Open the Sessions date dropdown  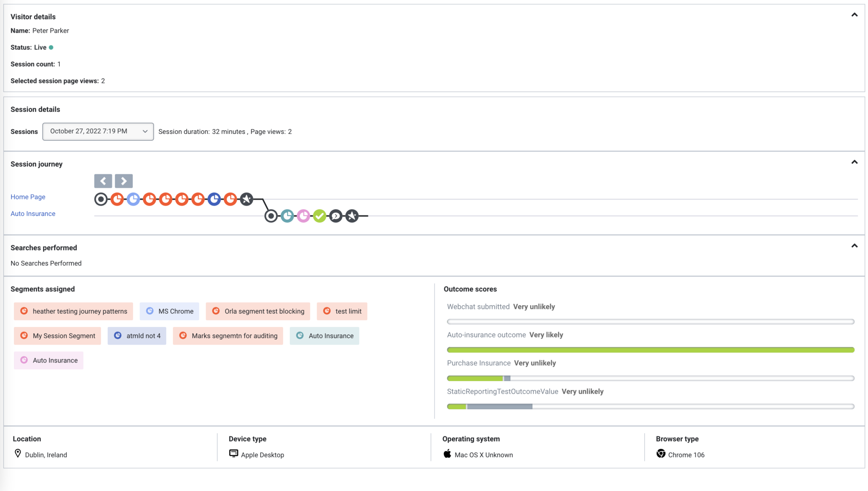coord(97,131)
